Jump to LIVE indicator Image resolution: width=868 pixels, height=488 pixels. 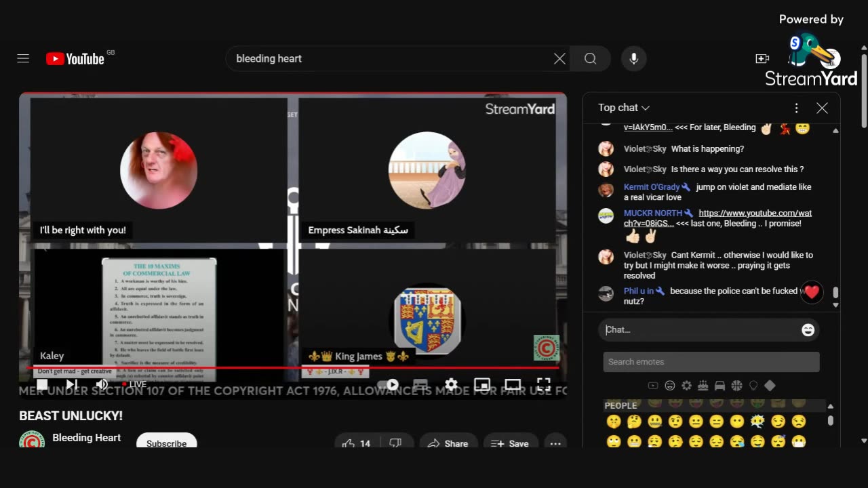[134, 384]
